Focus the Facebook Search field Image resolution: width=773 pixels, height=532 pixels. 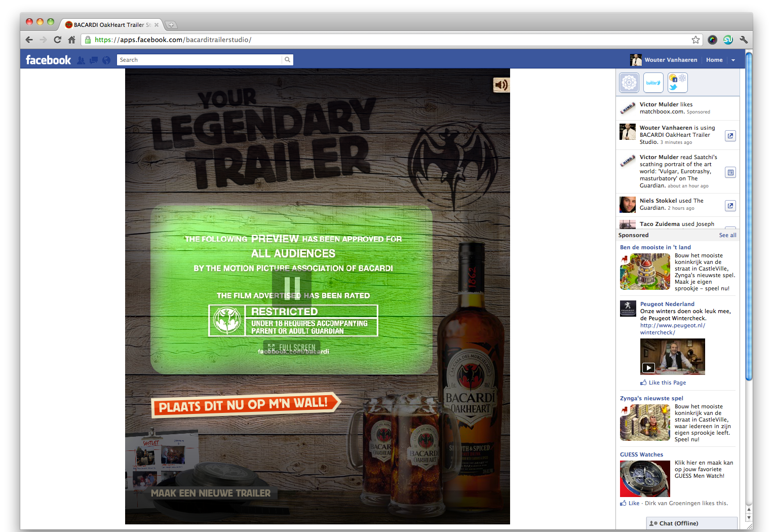(x=200, y=60)
